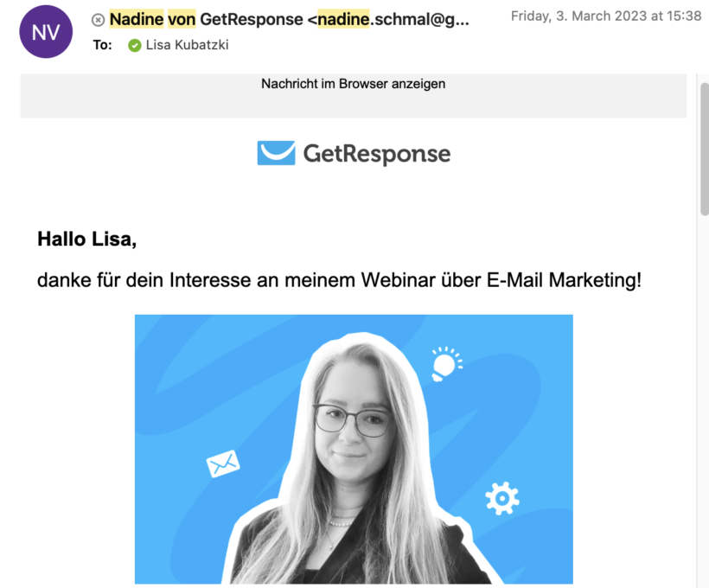Click the vertical scrollbar thumb

click(703, 147)
